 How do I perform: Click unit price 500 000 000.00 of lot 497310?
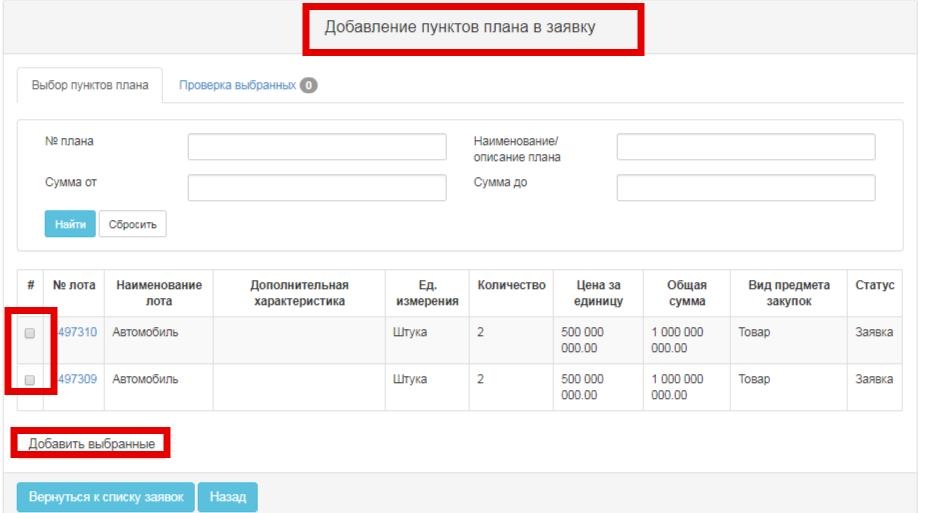(x=582, y=340)
